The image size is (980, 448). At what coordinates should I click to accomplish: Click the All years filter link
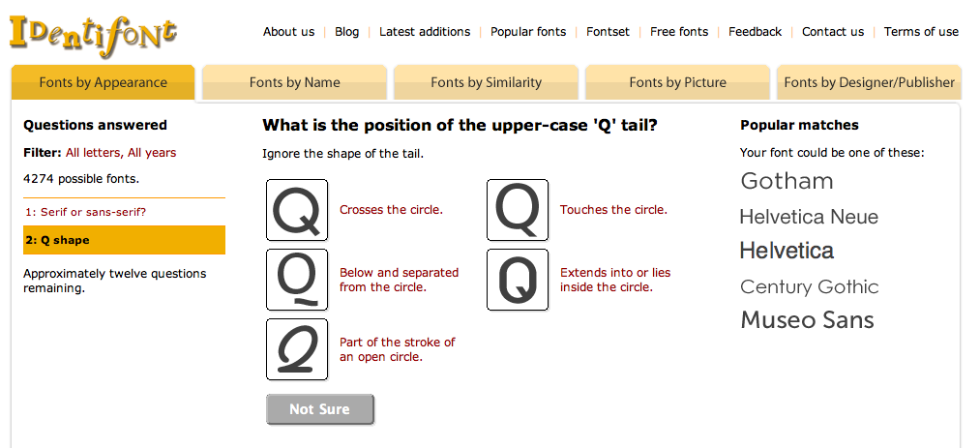pyautogui.click(x=152, y=153)
